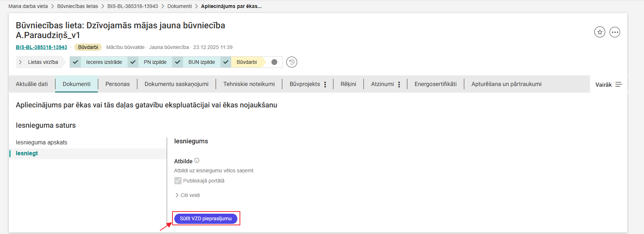Viewport: 644px width, 234px height.
Task: Click the grey circle pending stage indicator
Action: pyautogui.click(x=274, y=62)
